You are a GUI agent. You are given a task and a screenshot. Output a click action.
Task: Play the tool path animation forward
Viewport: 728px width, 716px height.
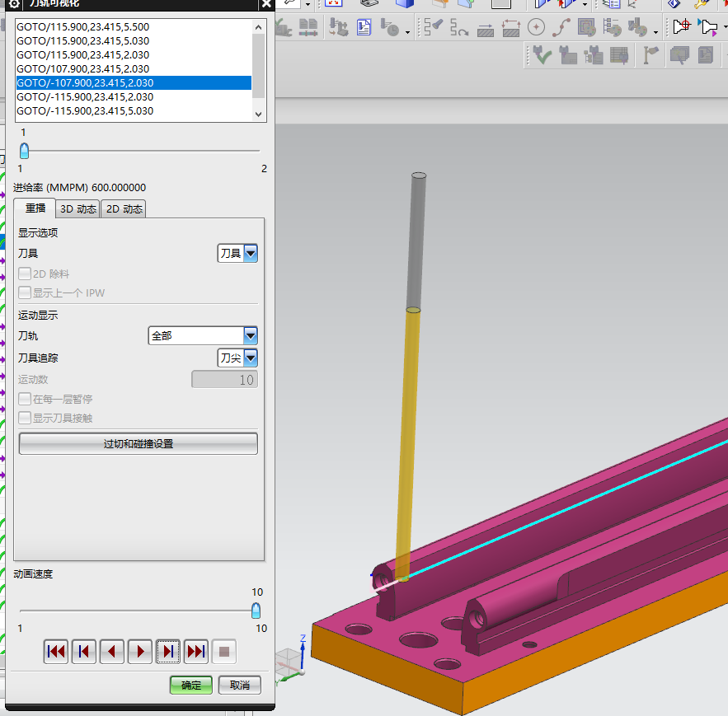tap(140, 652)
